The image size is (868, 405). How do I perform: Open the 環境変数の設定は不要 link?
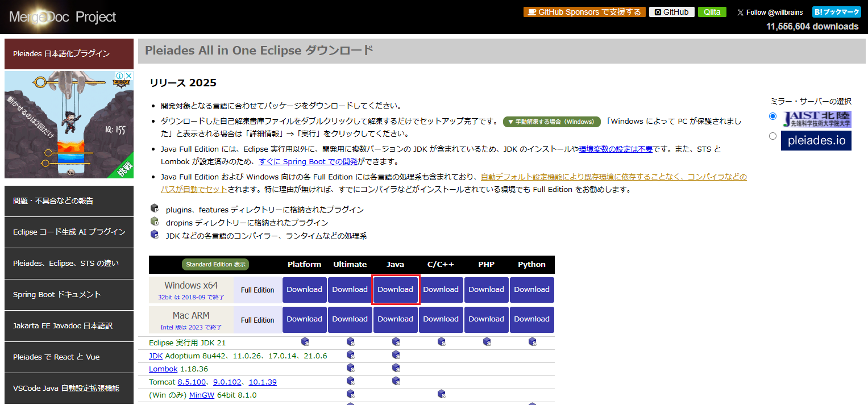pos(616,149)
